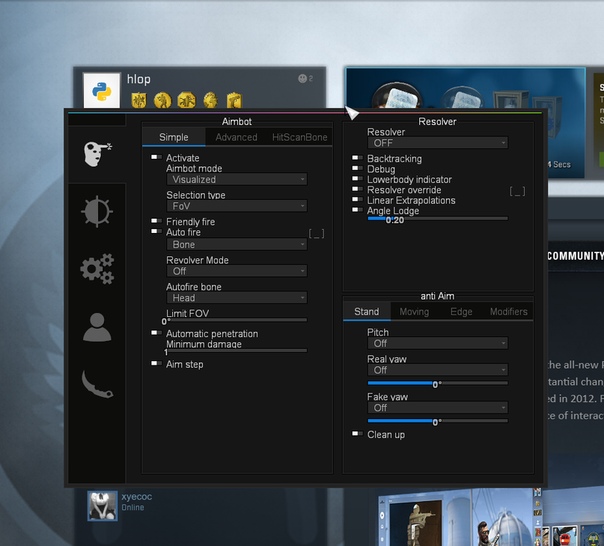Click the Python logo avatar for hlop

(x=102, y=91)
